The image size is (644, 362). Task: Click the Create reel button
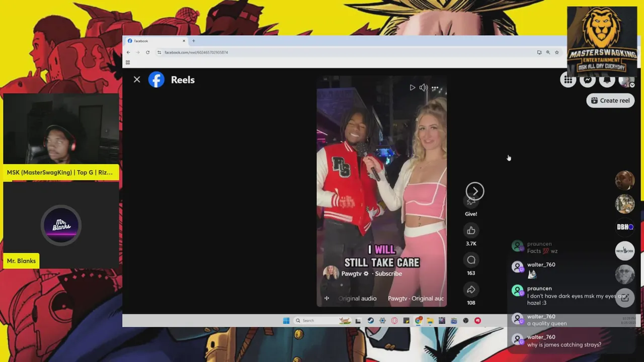click(x=610, y=101)
